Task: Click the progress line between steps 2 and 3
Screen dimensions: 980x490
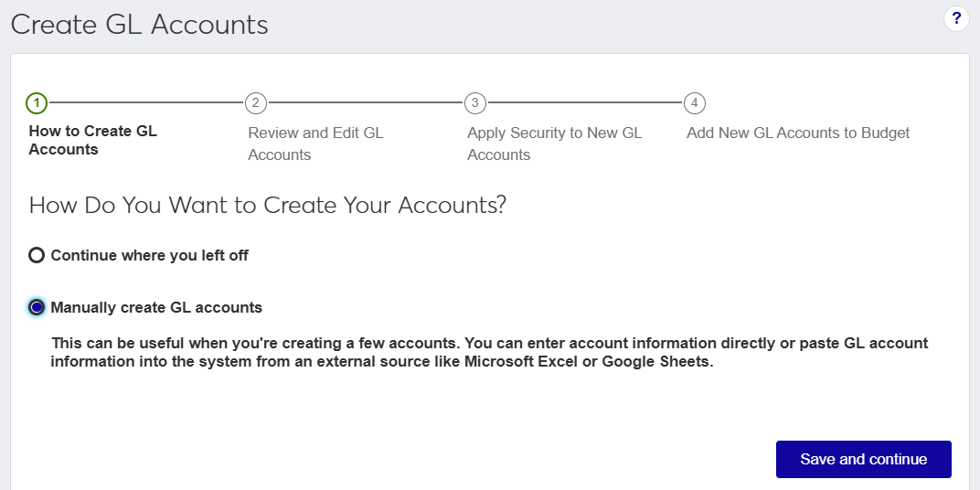Action: pyautogui.click(x=366, y=102)
